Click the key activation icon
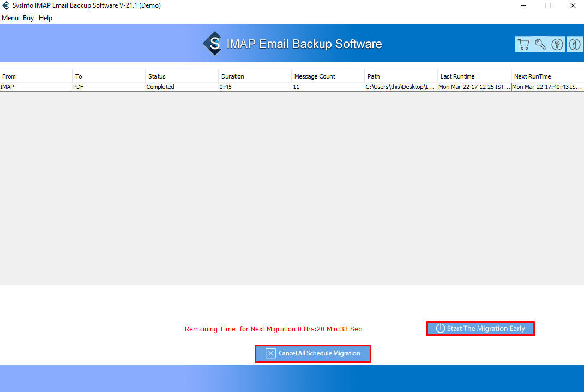Screen dimensions: 584x392 540,44
